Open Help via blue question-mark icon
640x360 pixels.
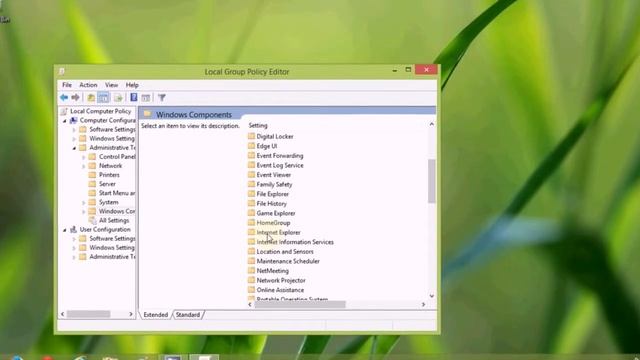133,98
